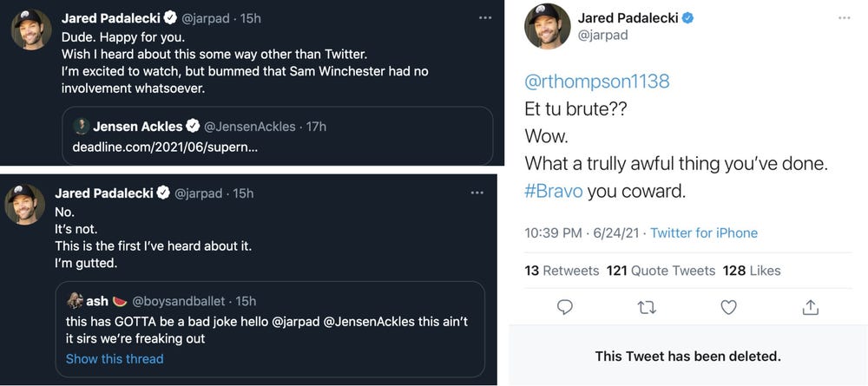View the 128 Likes list
The width and height of the screenshot is (868, 386).
pyautogui.click(x=752, y=271)
